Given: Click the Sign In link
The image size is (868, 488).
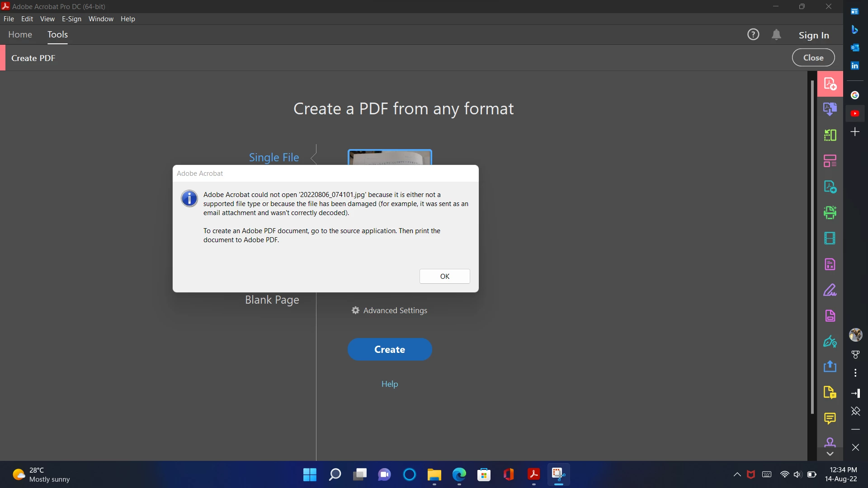Looking at the screenshot, I should coord(813,35).
